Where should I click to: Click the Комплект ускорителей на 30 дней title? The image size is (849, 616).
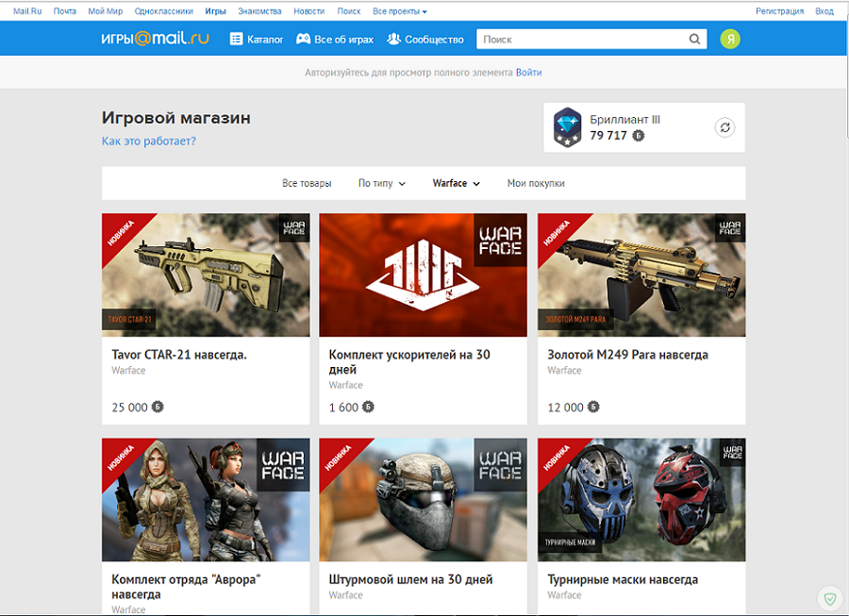[x=409, y=361]
